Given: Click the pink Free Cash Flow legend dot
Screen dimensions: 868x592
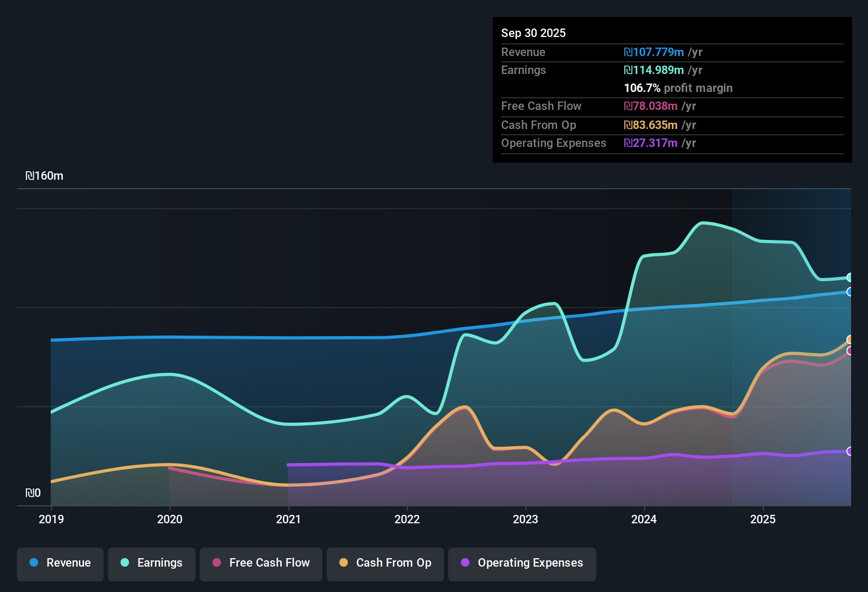Looking at the screenshot, I should [x=216, y=563].
